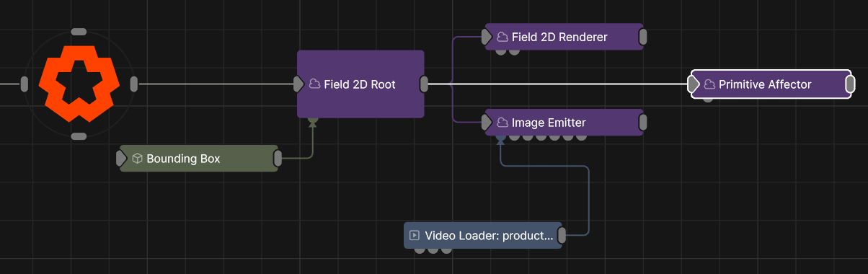868x274 pixels.
Task: Click the left port of the root logo node
Action: coord(24,84)
